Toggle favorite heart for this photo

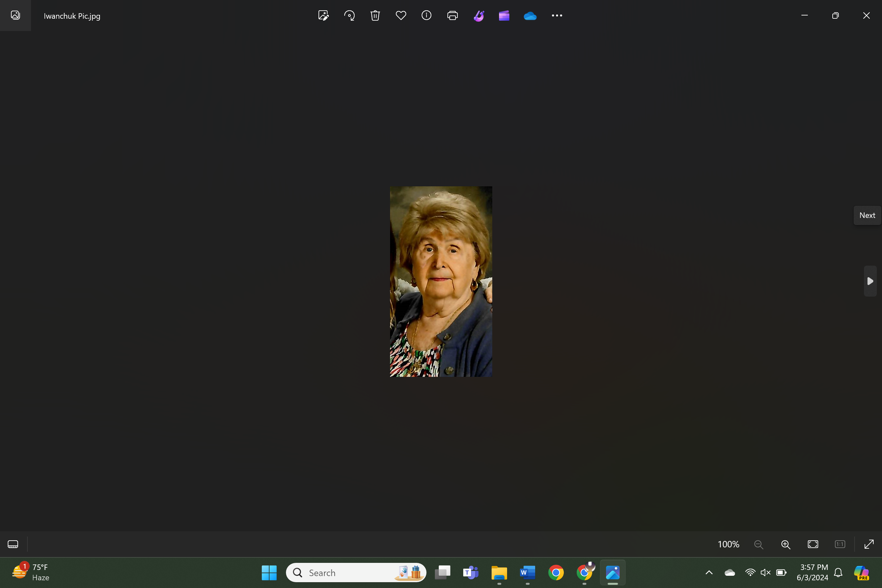pyautogui.click(x=401, y=15)
